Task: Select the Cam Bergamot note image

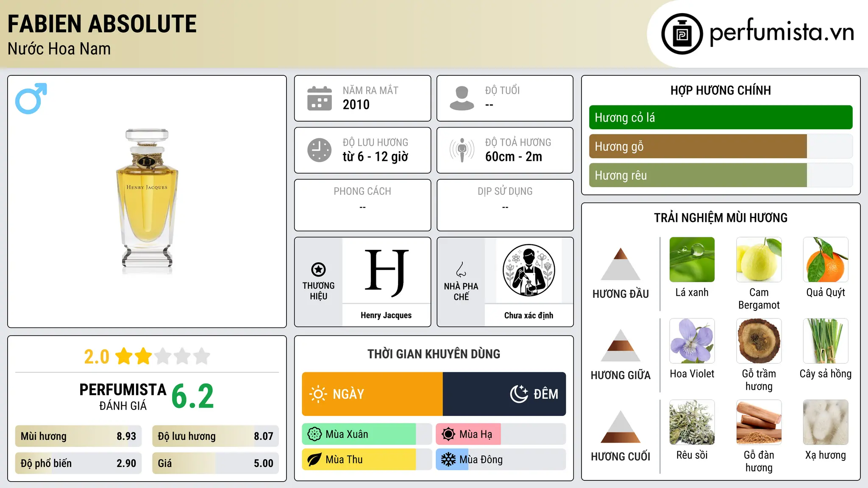Action: (x=759, y=260)
